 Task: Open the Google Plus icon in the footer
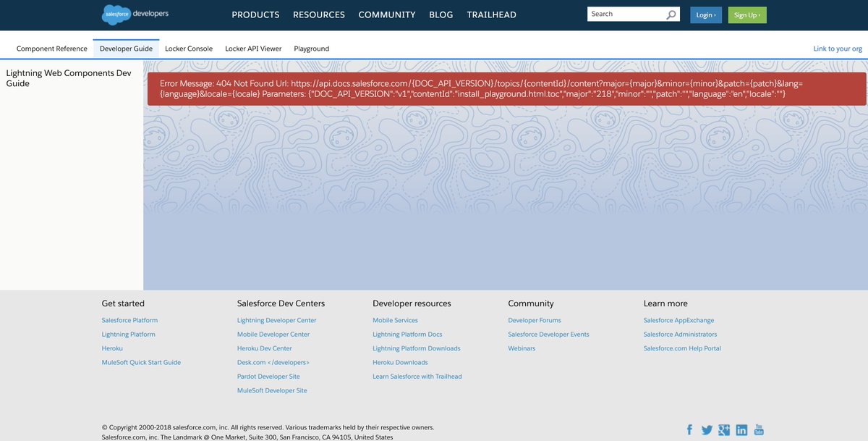click(724, 429)
